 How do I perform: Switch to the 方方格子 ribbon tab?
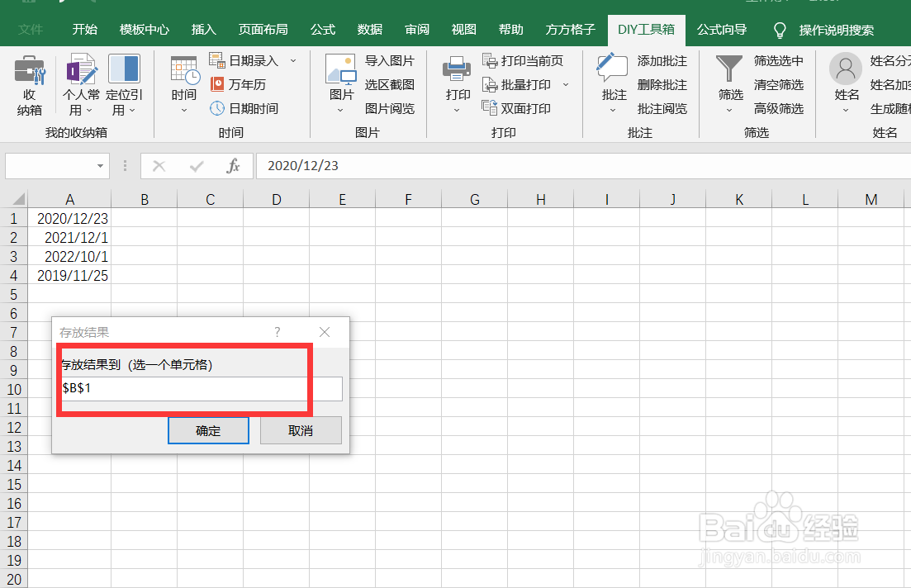pos(570,29)
